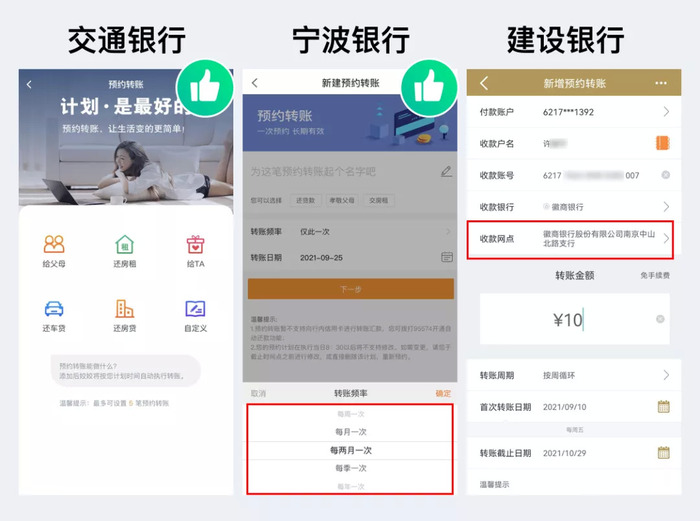Tap the edit pencil beside transfer name

(x=446, y=171)
